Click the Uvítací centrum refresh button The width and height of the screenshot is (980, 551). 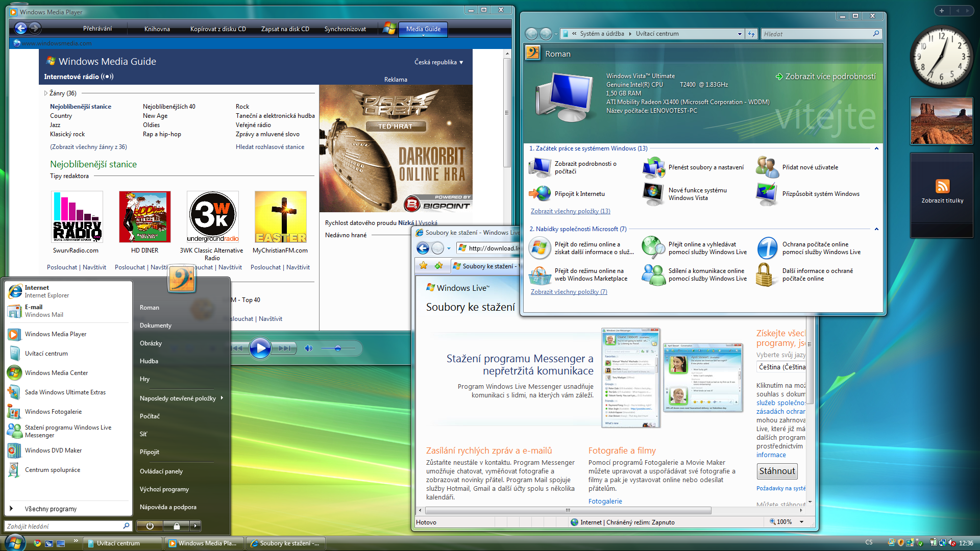(x=751, y=34)
